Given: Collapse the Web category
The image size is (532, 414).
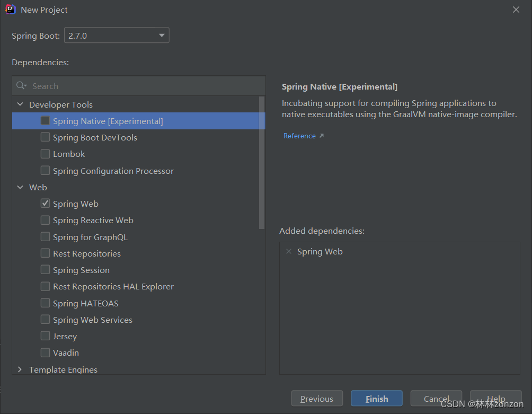Looking at the screenshot, I should (x=20, y=187).
